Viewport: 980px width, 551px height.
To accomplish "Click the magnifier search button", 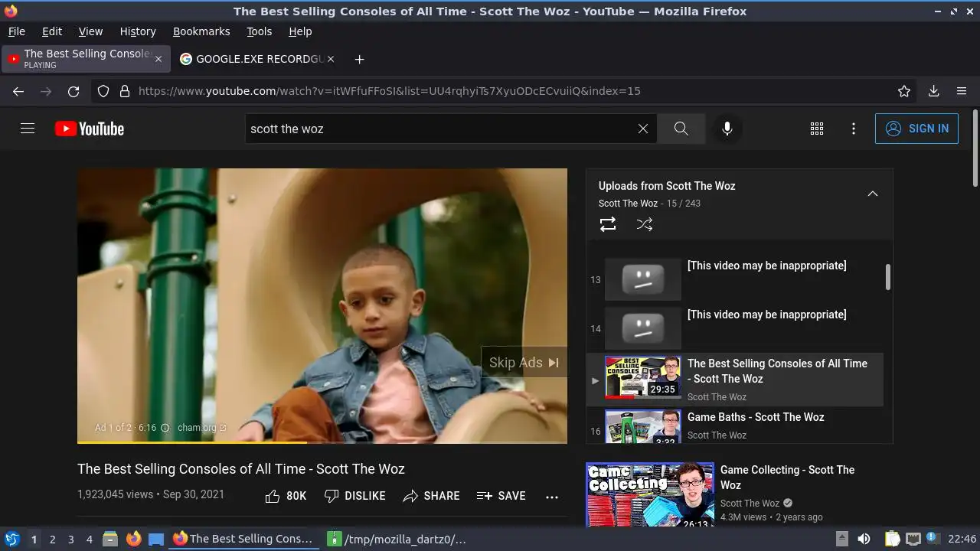I will coord(681,129).
